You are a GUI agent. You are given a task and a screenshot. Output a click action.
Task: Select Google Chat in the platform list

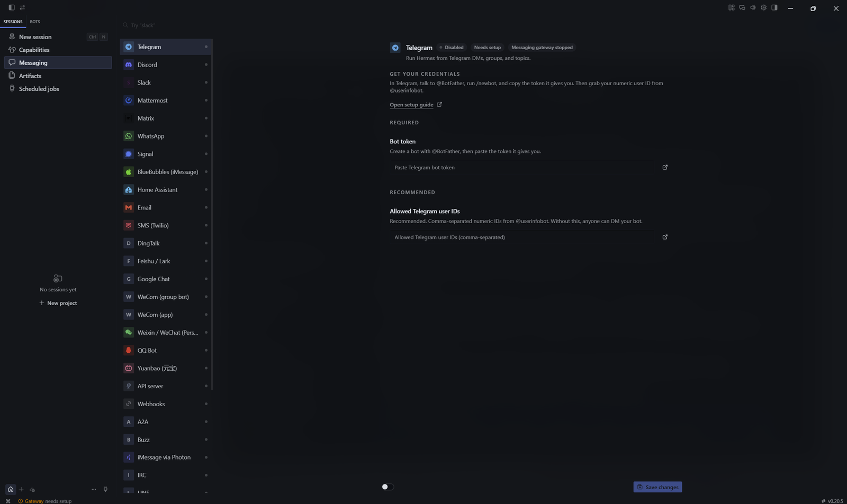coord(166,279)
